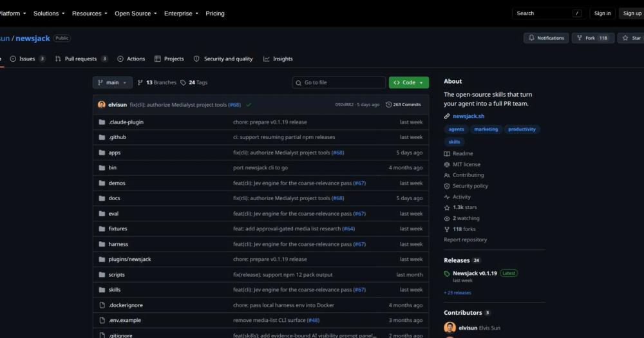
Task: Open the Security policy link
Action: point(466,186)
